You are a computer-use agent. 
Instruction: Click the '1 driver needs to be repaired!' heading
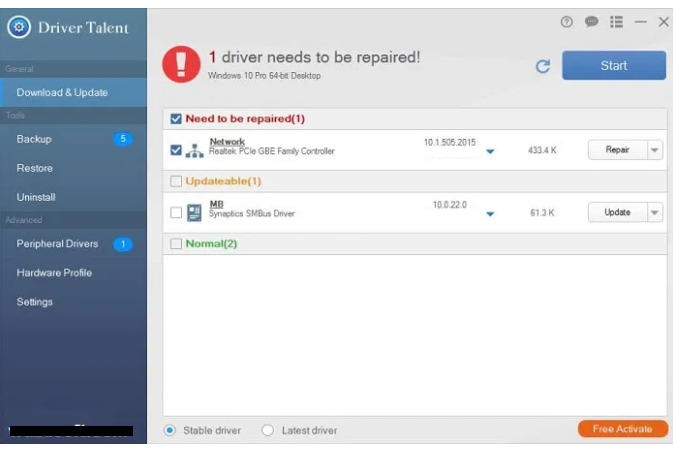(314, 57)
